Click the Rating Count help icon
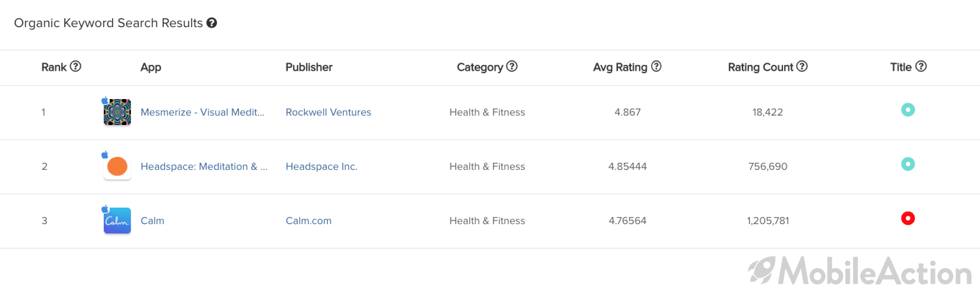The width and height of the screenshot is (980, 289). pos(802,66)
